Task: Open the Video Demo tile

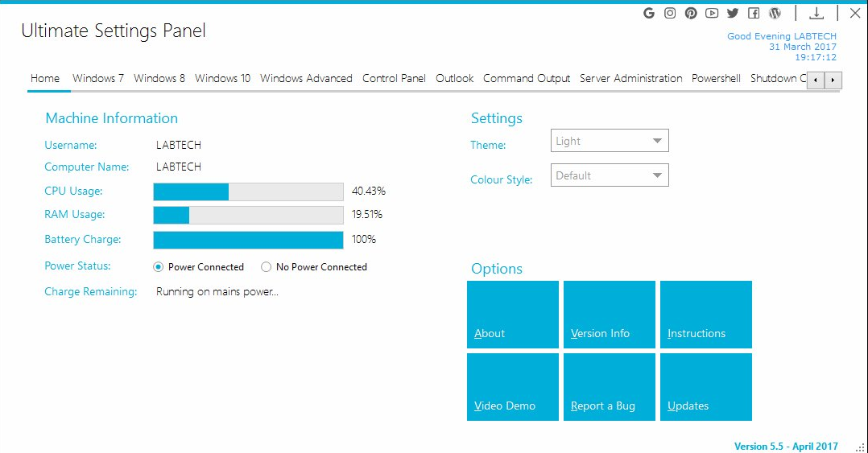Action: [x=513, y=387]
